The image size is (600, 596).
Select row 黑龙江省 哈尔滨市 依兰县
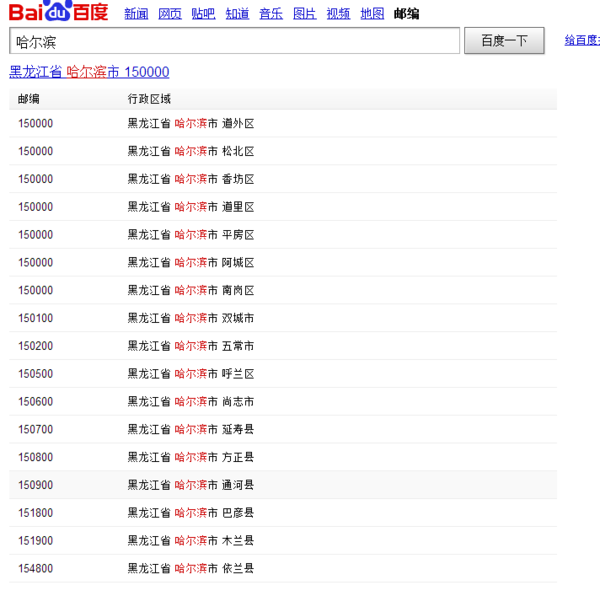click(283, 568)
